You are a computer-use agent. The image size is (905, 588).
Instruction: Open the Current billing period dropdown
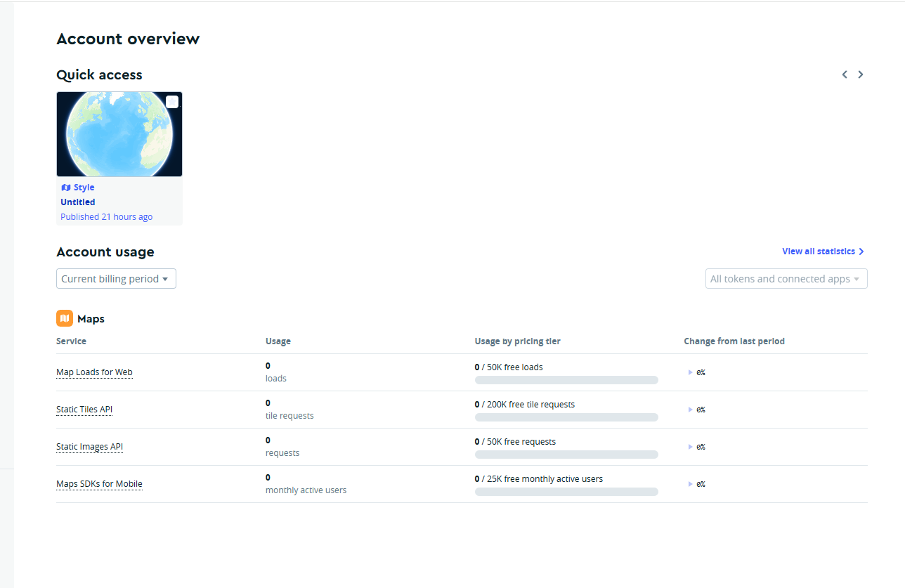click(116, 278)
